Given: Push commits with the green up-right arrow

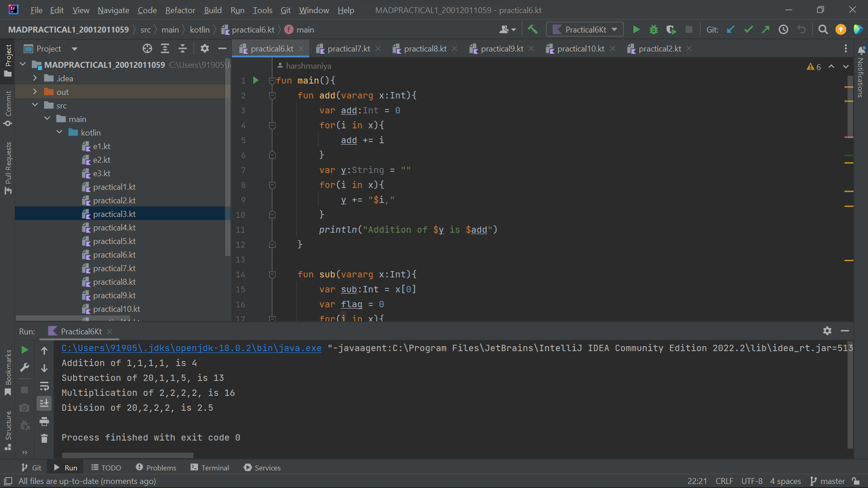Looking at the screenshot, I should tap(765, 30).
